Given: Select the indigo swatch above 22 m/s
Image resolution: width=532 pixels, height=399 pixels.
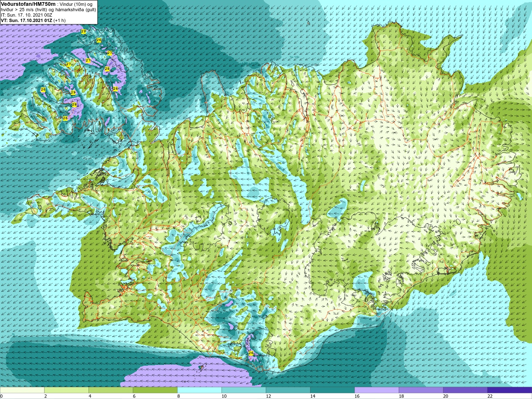Looking at the screenshot, I should (x=510, y=390).
